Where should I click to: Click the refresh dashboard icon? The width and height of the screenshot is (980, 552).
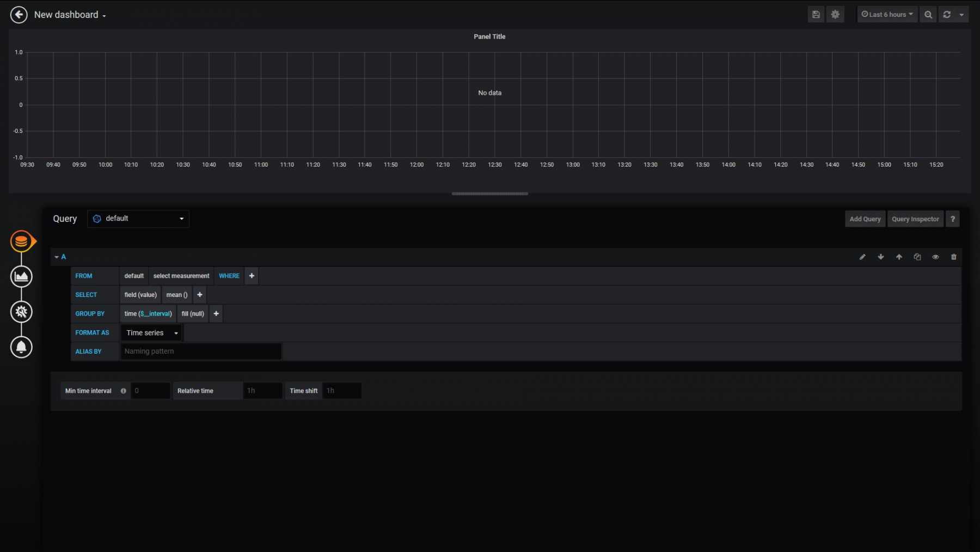tap(947, 15)
